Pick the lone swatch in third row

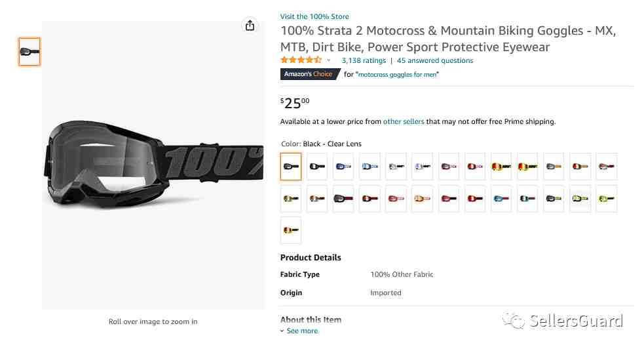pos(291,230)
